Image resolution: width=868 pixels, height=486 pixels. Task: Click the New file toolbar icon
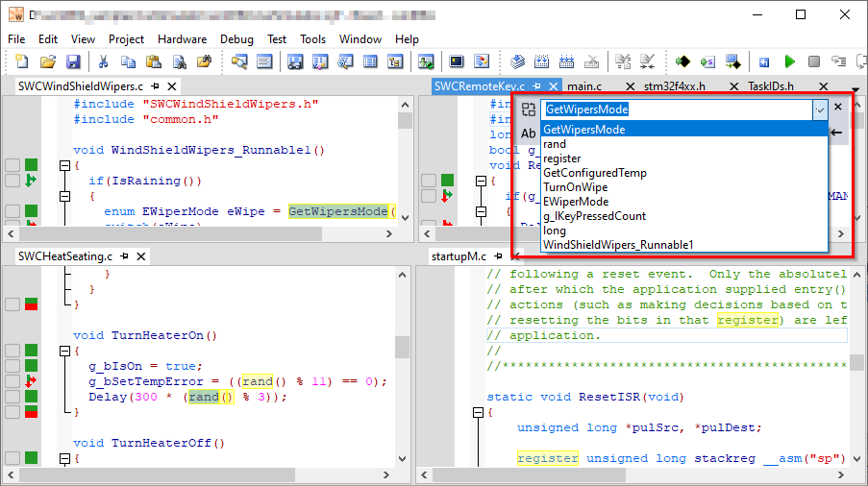coord(22,62)
